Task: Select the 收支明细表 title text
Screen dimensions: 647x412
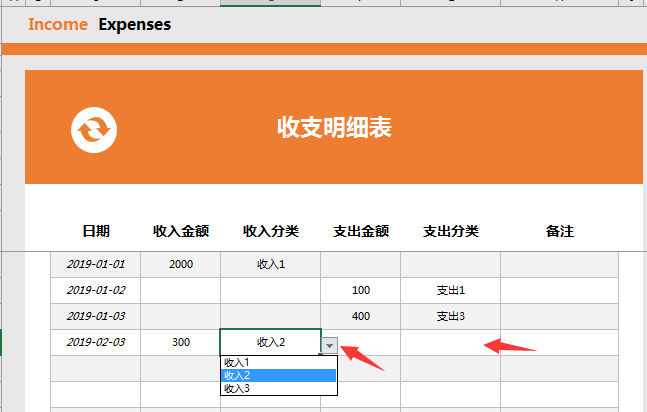Action: [334, 127]
